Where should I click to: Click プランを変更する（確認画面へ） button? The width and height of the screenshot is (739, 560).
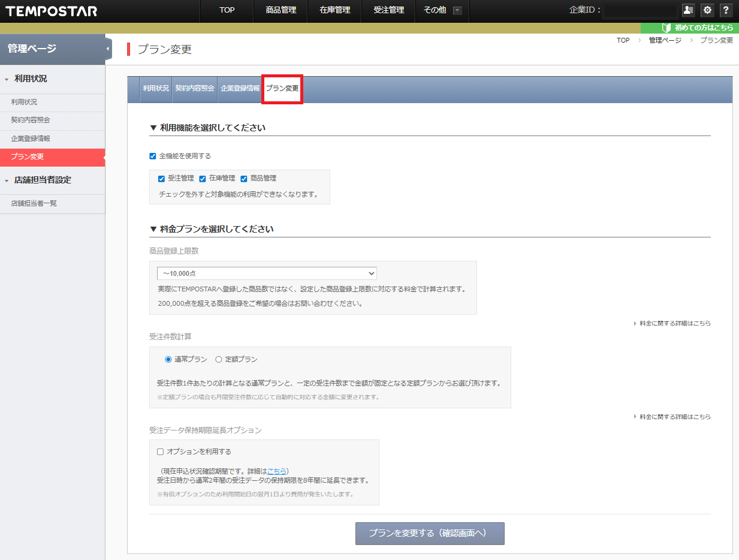[430, 533]
